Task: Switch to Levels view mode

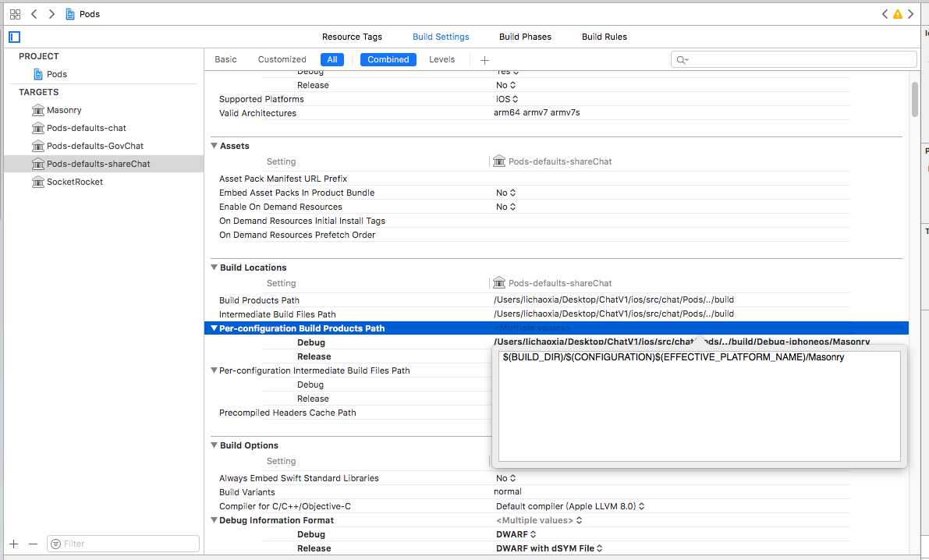Action: coord(442,60)
